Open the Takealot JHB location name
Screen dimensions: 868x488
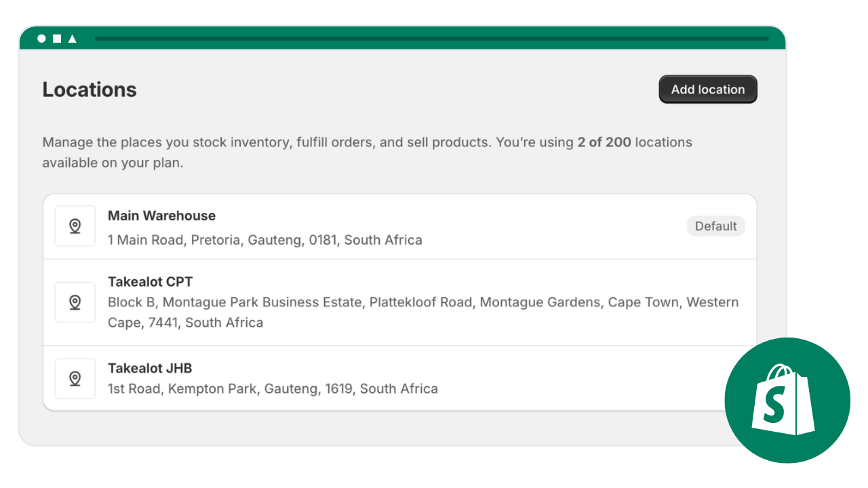(x=150, y=368)
